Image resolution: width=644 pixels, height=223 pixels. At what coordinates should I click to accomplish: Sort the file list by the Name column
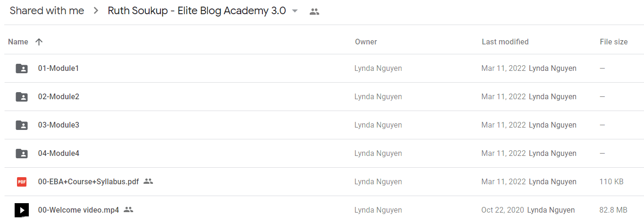(18, 42)
